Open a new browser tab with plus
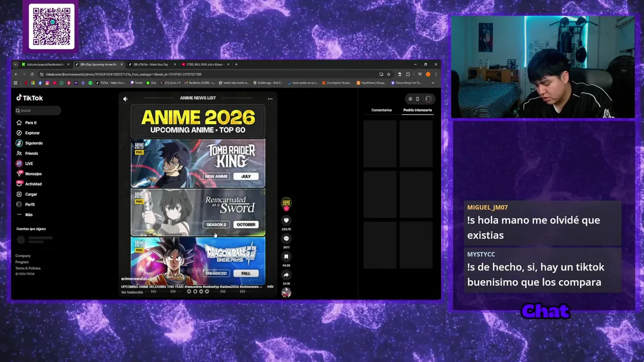The width and height of the screenshot is (644, 362). click(236, 64)
